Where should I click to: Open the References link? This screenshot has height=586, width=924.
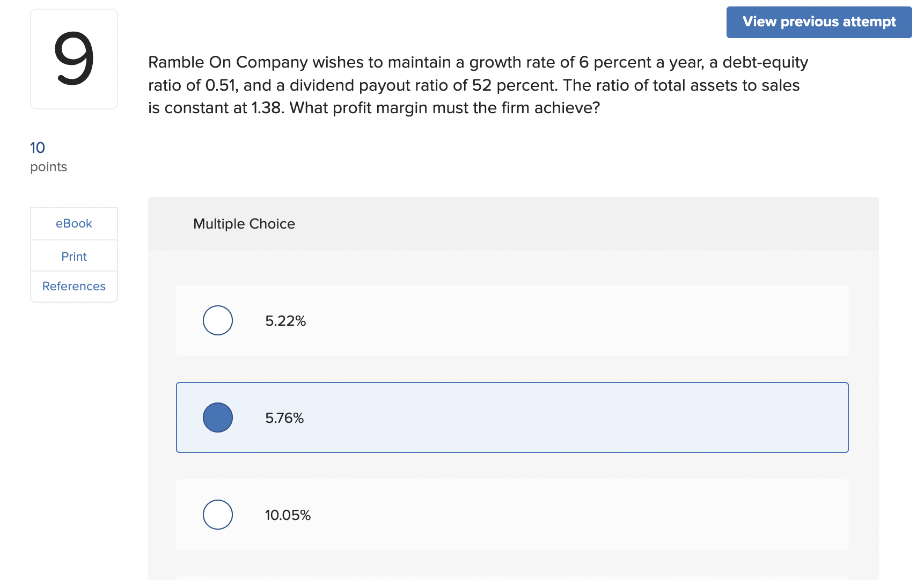(74, 287)
